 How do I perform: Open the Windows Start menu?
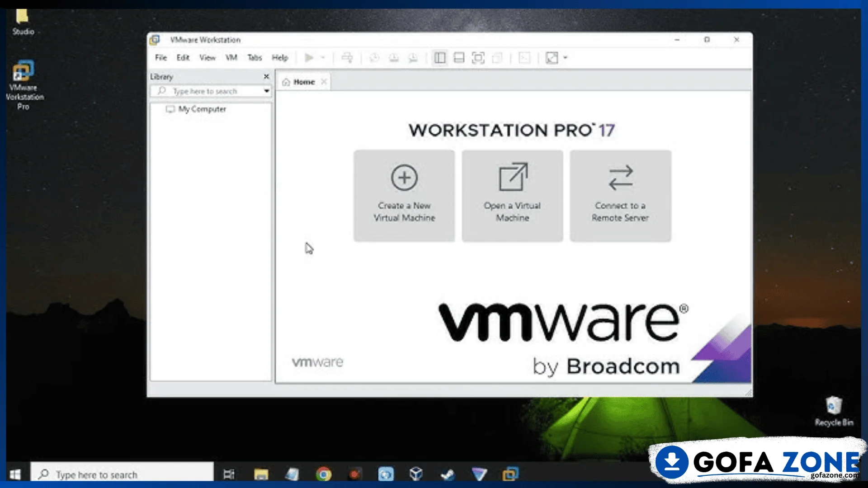click(x=15, y=474)
